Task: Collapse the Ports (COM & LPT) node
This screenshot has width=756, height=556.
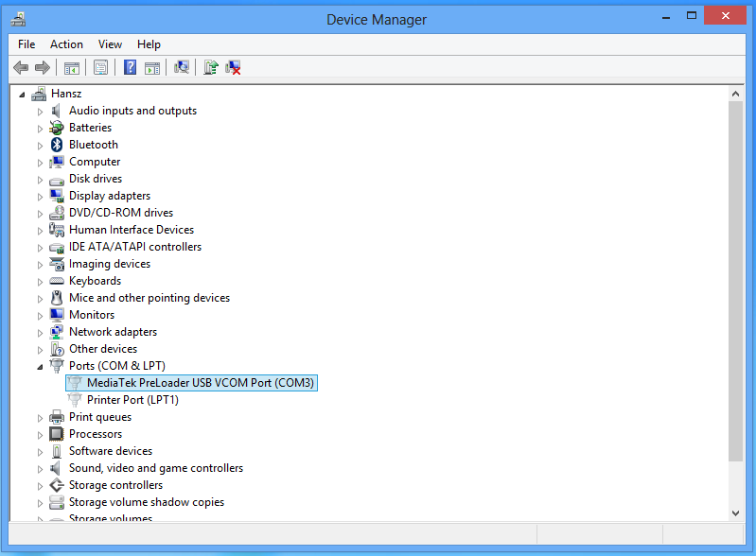Action: click(x=40, y=367)
